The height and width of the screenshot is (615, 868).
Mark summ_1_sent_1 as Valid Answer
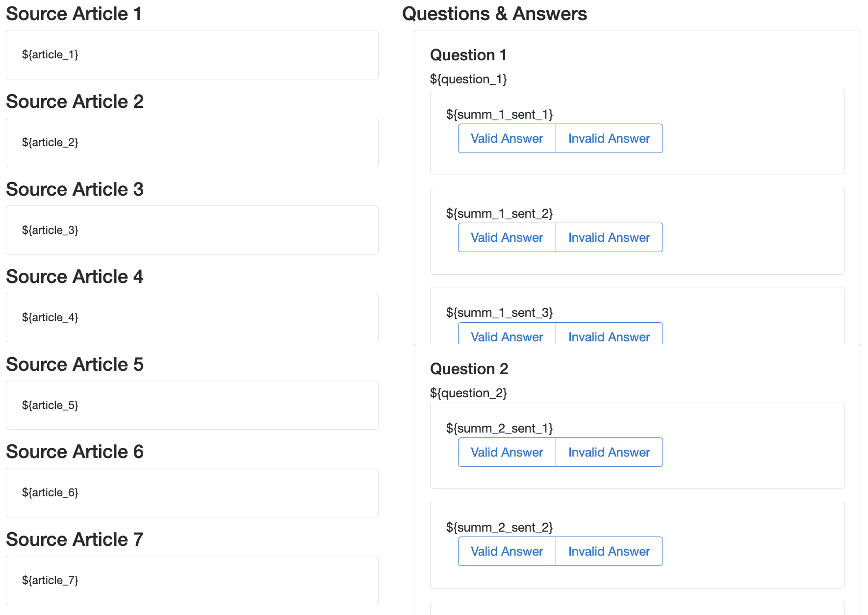pyautogui.click(x=507, y=138)
